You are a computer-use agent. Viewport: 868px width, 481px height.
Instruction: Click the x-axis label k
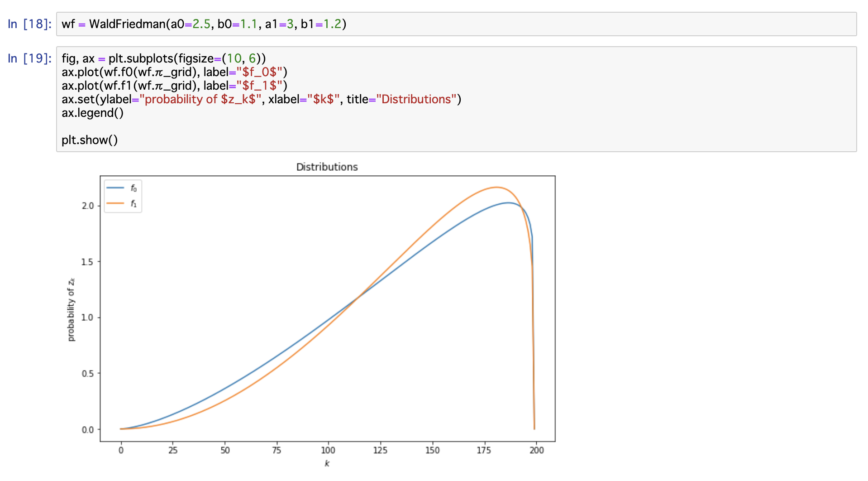[327, 463]
